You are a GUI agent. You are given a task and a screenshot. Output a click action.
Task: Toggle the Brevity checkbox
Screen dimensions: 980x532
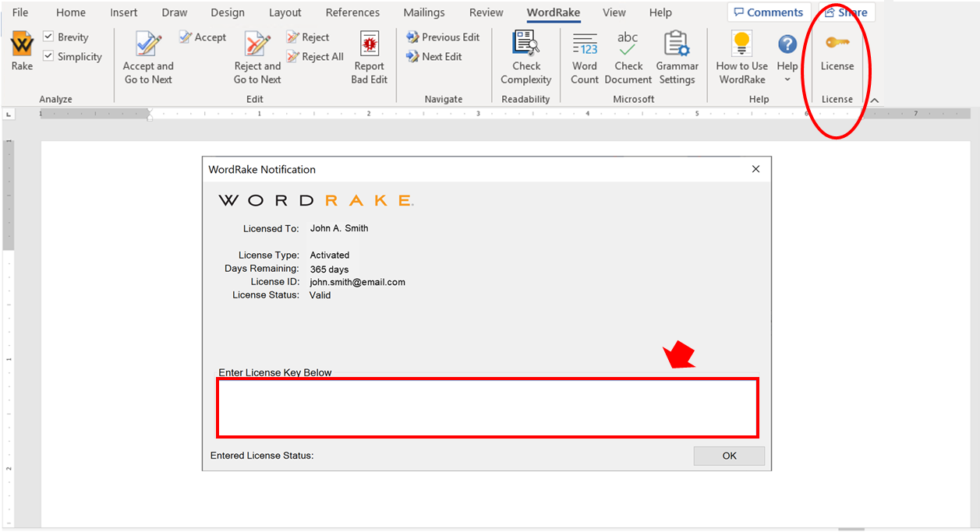(x=50, y=37)
